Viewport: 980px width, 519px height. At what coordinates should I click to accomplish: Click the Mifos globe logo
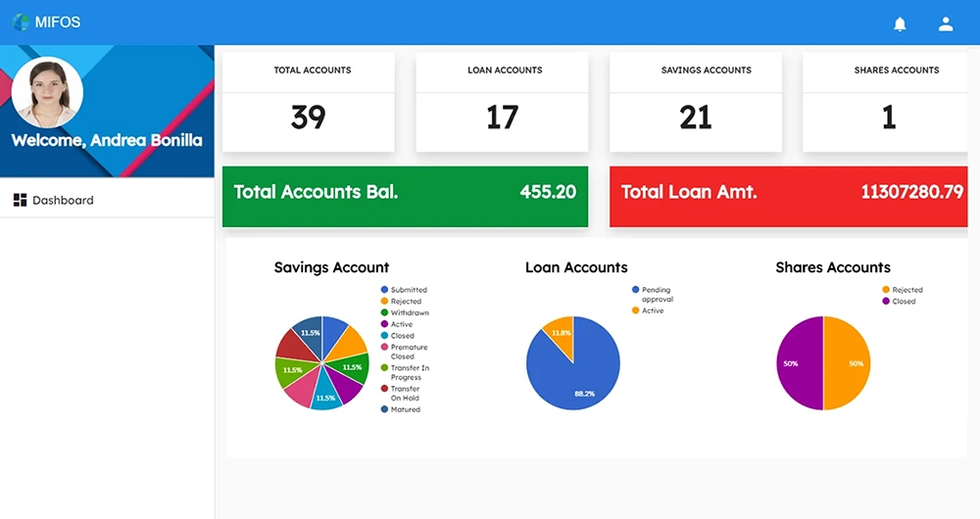20,23
